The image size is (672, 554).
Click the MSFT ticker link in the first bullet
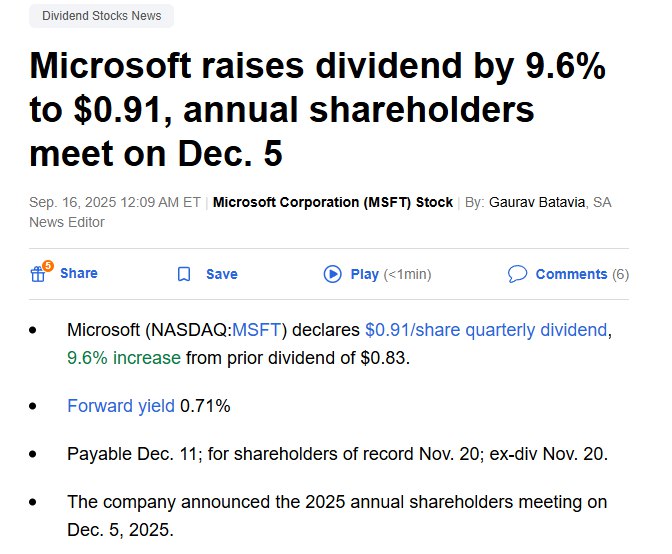(x=259, y=329)
